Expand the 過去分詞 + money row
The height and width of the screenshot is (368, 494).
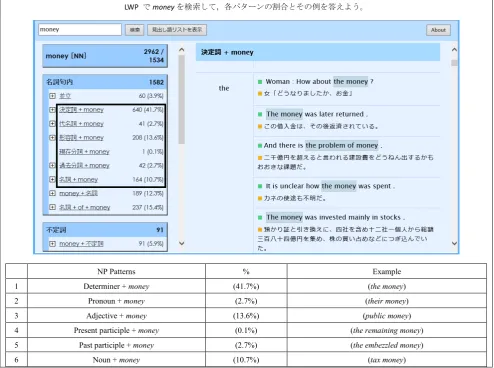point(52,165)
